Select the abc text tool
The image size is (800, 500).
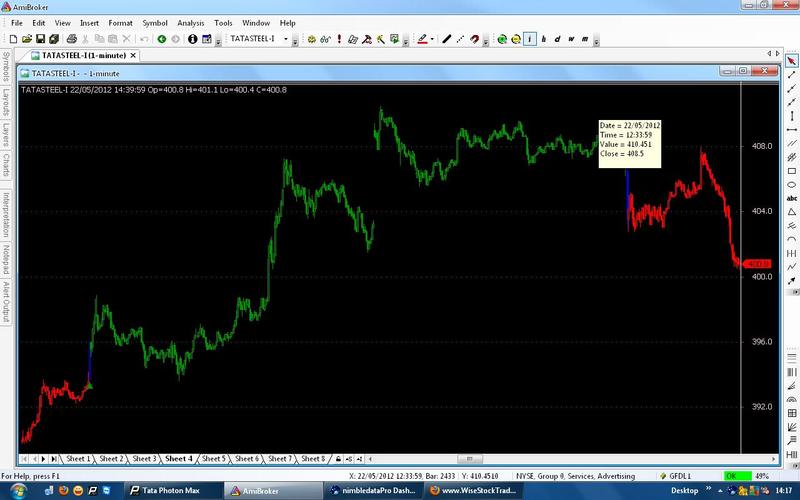(x=791, y=198)
